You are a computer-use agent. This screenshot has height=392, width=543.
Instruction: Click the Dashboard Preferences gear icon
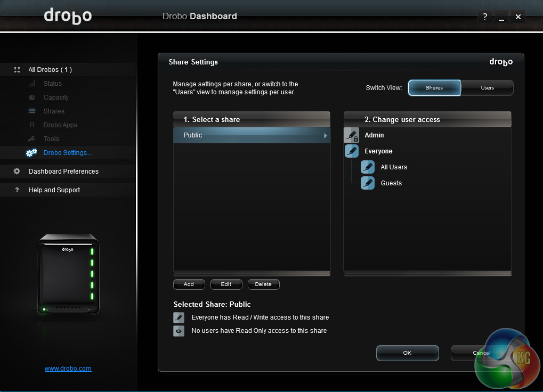[x=17, y=171]
